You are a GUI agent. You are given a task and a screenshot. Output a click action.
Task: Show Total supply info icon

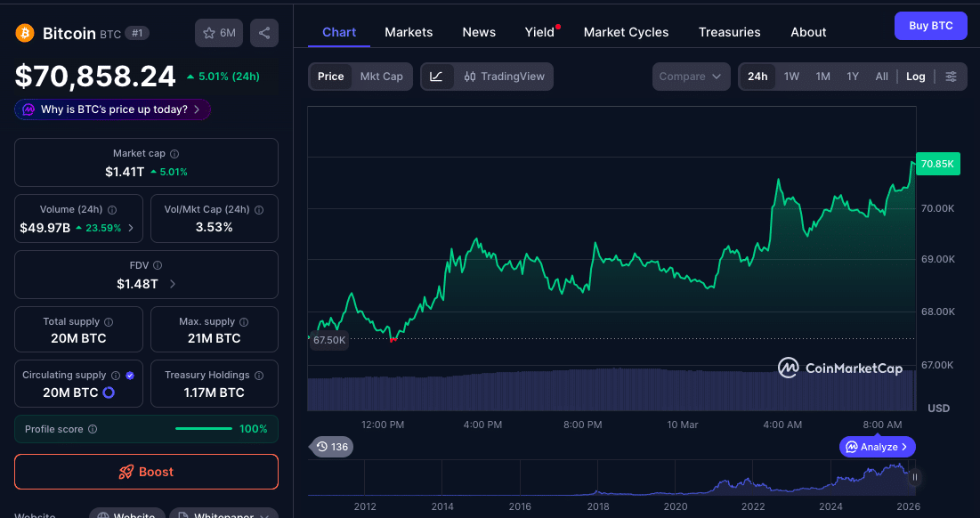tap(108, 322)
